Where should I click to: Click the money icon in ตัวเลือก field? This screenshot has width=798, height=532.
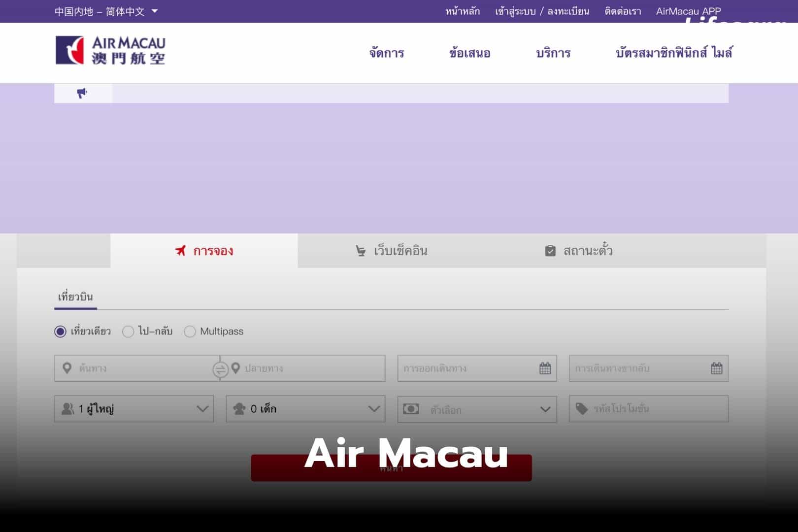[411, 409]
